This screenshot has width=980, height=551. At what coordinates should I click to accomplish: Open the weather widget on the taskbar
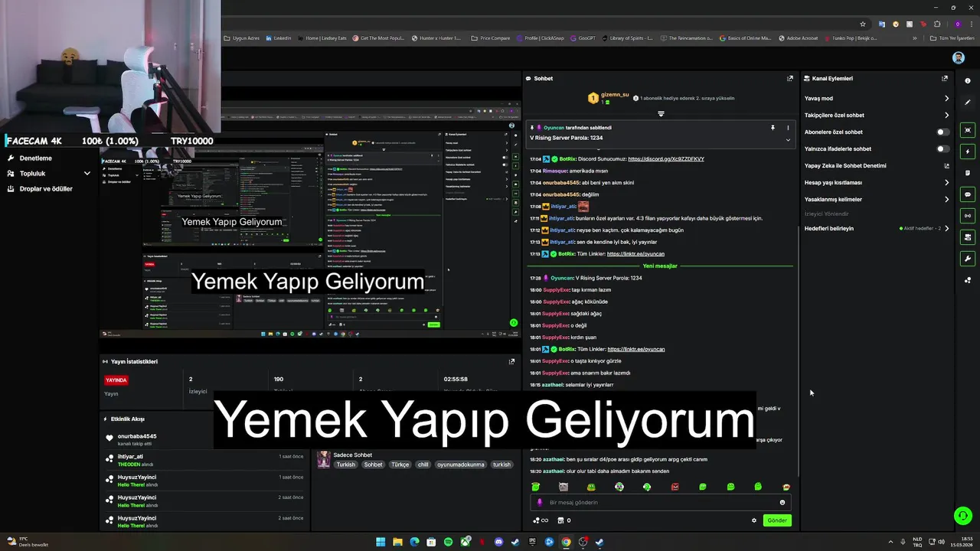[28, 542]
